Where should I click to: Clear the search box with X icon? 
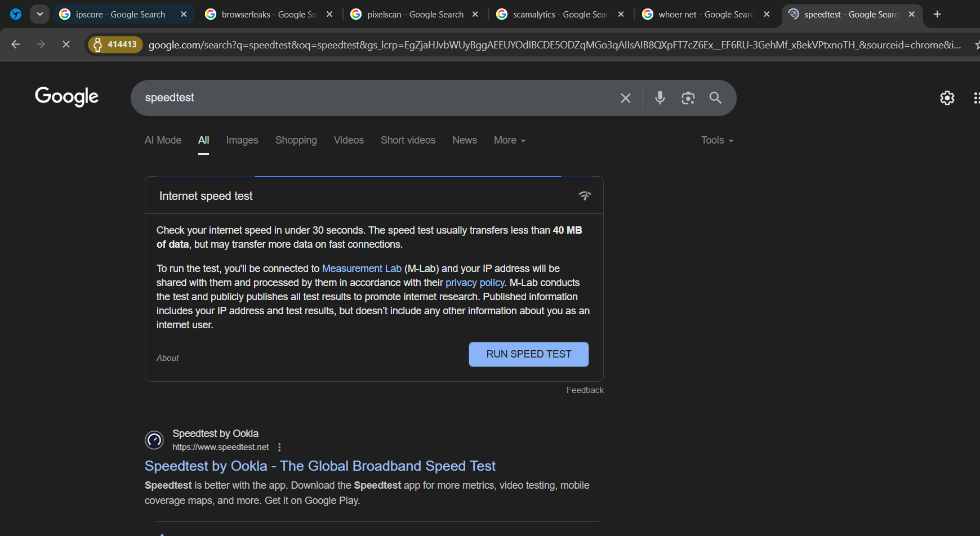625,98
